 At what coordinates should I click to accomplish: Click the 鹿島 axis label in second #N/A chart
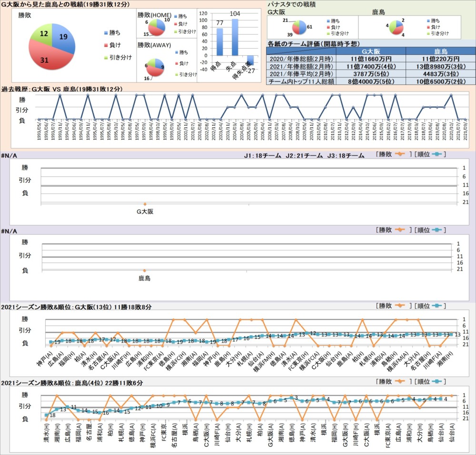coord(145,278)
